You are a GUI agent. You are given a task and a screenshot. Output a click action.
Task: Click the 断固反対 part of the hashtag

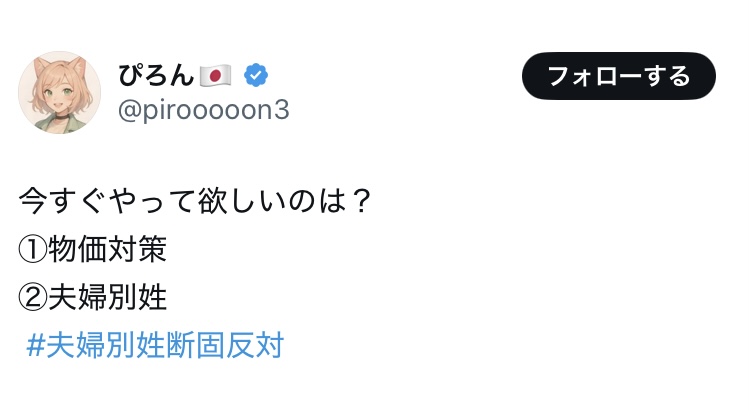[225, 345]
